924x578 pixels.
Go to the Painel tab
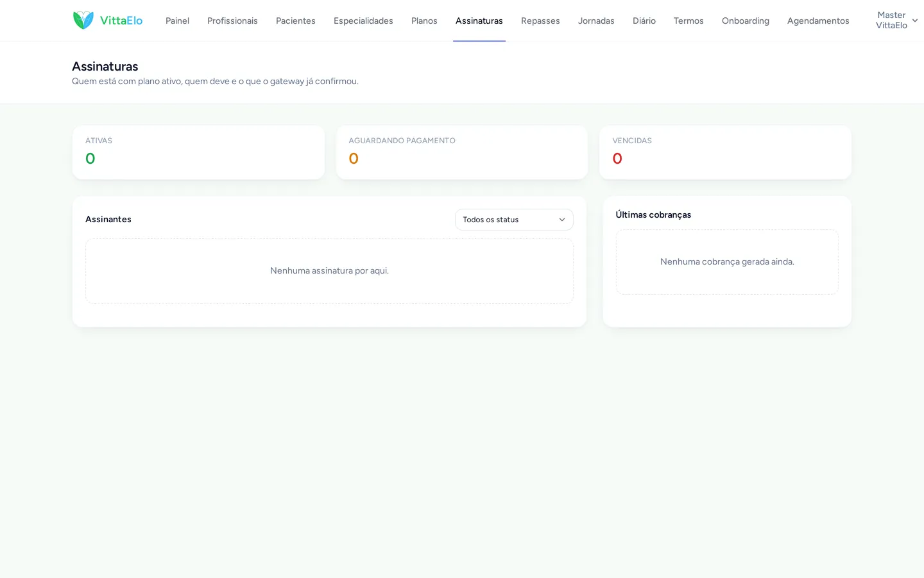177,21
